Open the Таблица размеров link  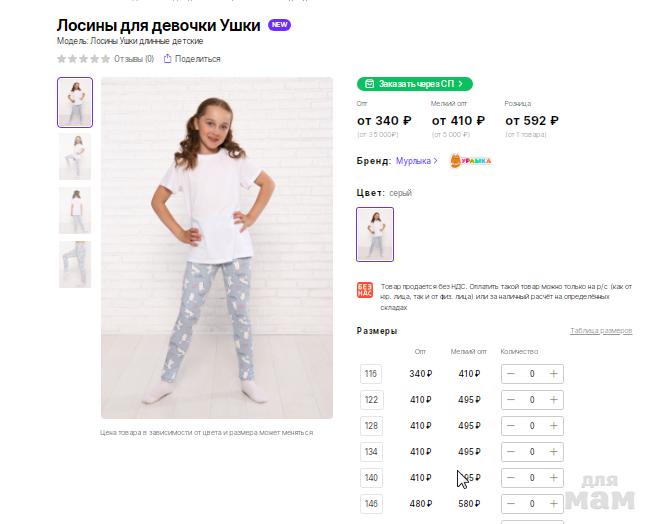[600, 331]
